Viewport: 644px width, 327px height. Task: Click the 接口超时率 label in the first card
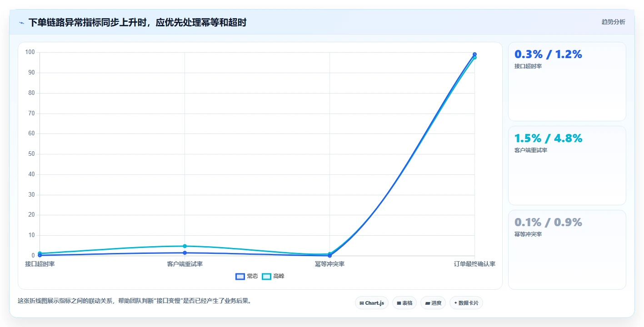[x=528, y=66]
